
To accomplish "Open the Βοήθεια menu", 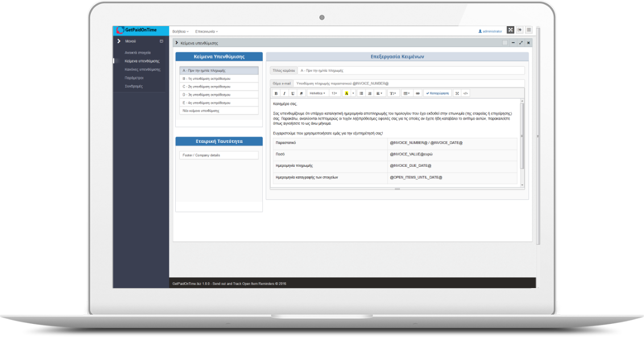I will click(x=180, y=31).
